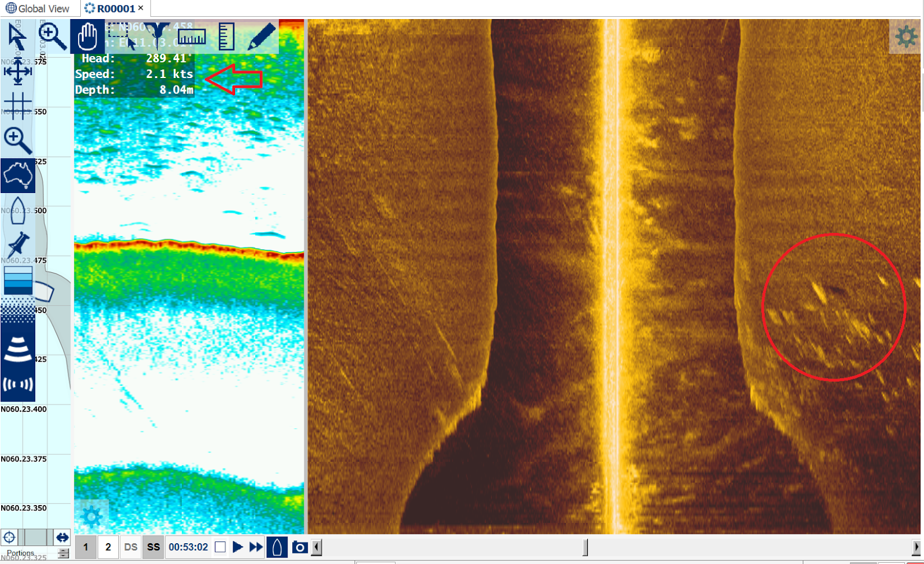Tick the checkbox next to the time
924x564 pixels.
coord(220,547)
